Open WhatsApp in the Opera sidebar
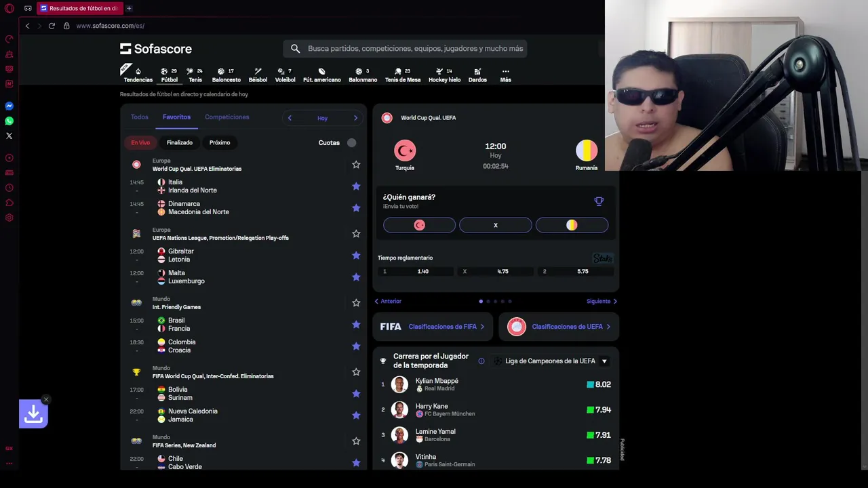Screen dimensions: 868x488 pyautogui.click(x=9, y=121)
